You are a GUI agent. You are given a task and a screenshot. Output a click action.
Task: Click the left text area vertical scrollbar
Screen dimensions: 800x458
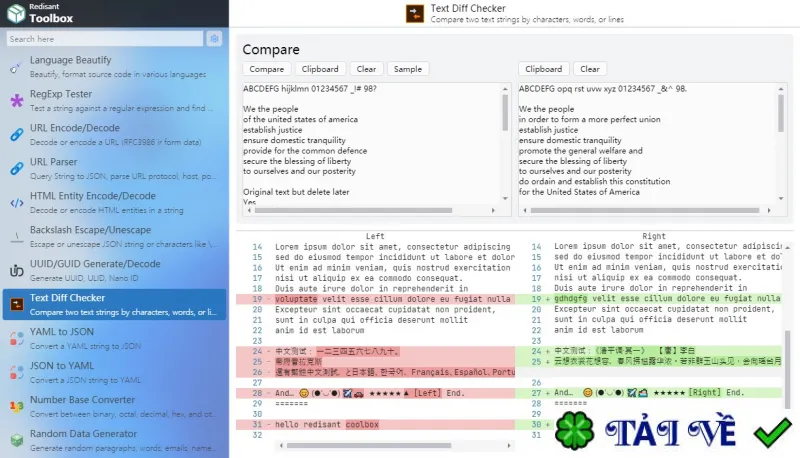tap(505, 113)
